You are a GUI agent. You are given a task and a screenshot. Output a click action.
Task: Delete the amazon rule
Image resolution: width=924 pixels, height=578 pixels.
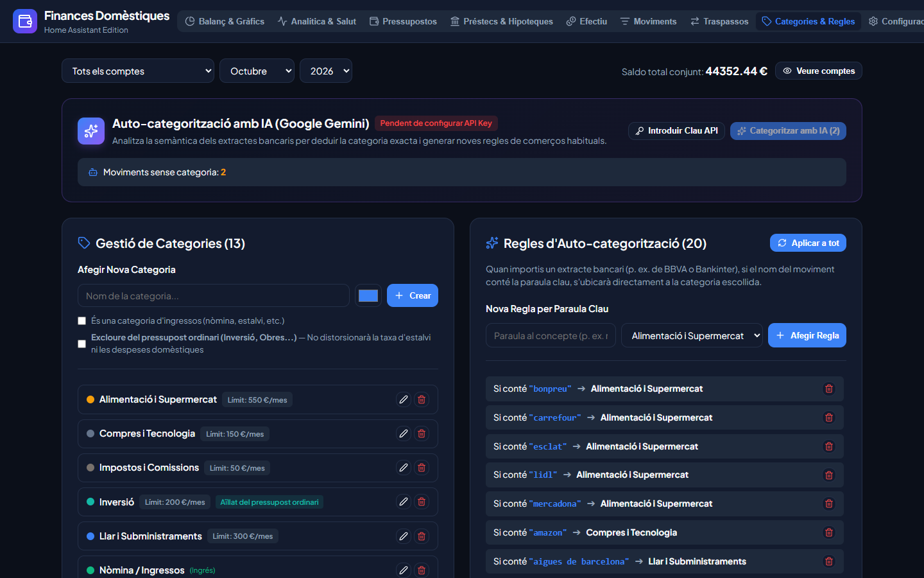tap(829, 532)
